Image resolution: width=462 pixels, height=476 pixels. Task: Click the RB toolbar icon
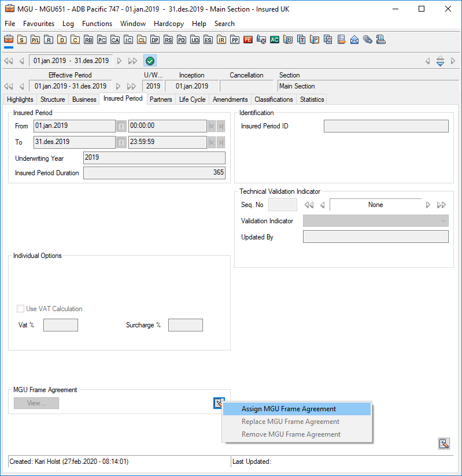click(x=88, y=40)
